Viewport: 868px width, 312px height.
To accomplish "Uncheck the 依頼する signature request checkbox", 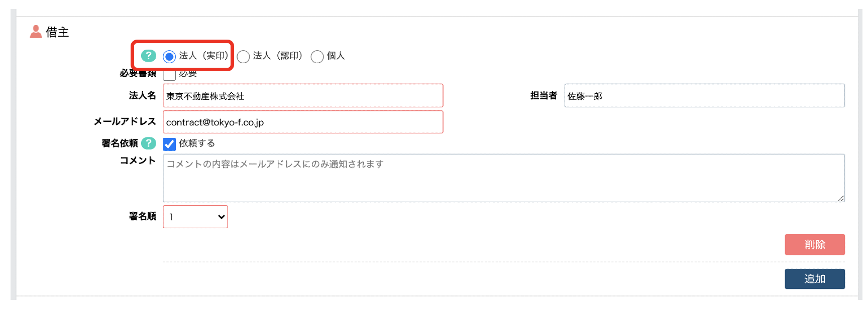I will tap(169, 144).
